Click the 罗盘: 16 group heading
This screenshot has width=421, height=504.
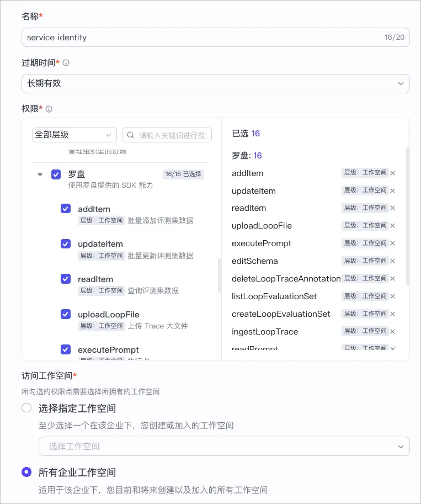[247, 156]
